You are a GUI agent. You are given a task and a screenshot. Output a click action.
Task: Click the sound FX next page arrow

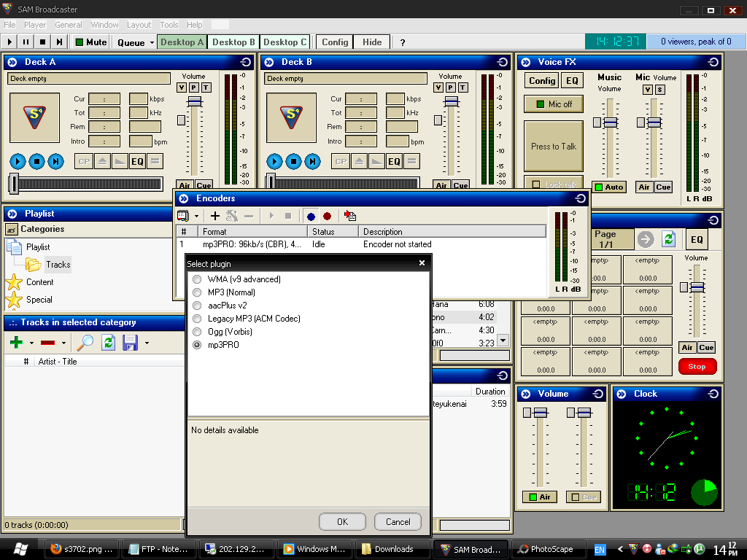pyautogui.click(x=646, y=239)
